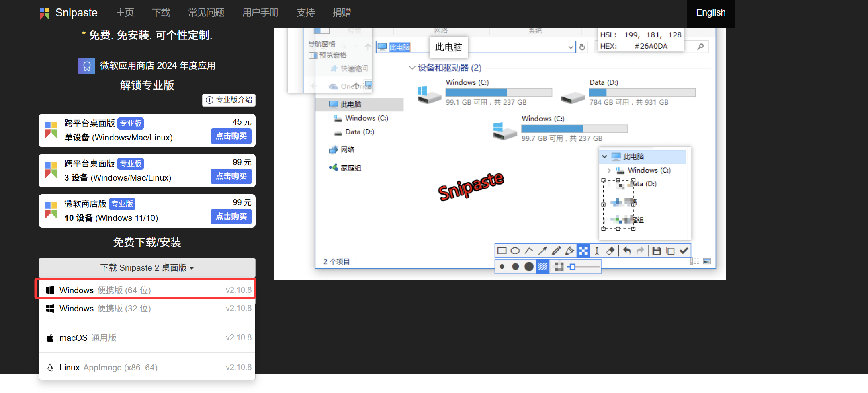Viewport: 868px width, 393px height.
Task: Open the 下载 Snipaste 2 桌面版 dropdown
Action: click(147, 268)
